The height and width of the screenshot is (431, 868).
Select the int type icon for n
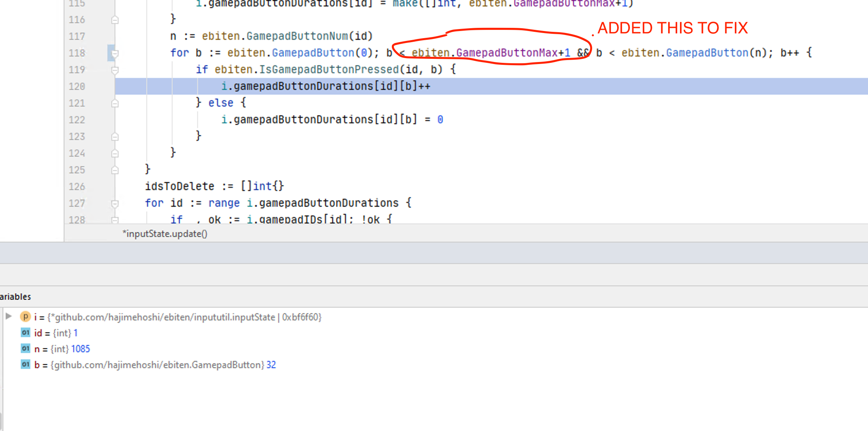point(25,348)
